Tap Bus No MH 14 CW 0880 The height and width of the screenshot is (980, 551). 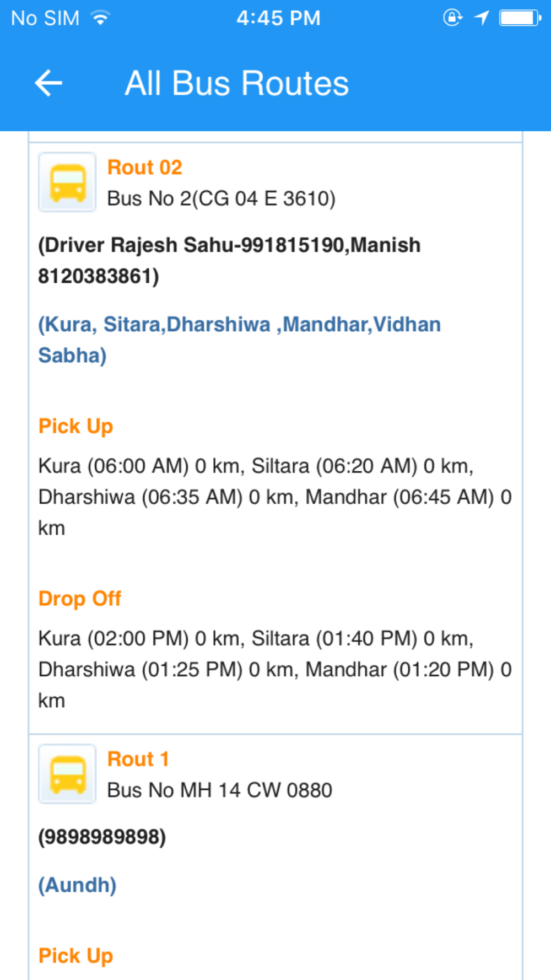[219, 790]
